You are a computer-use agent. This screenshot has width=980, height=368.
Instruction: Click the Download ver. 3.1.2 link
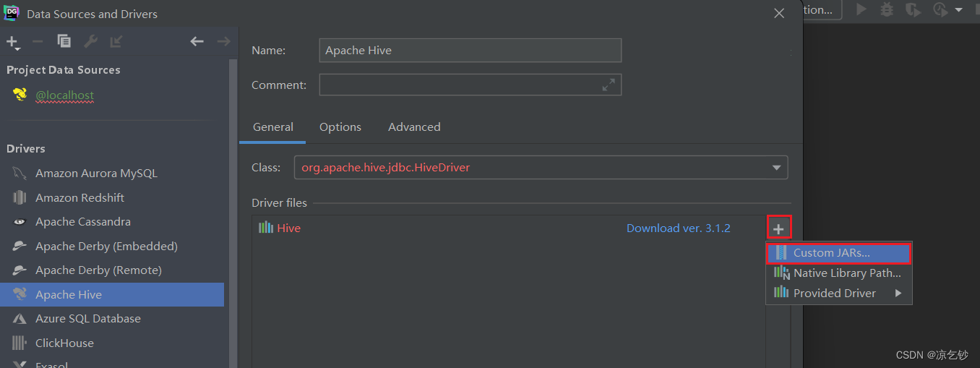(x=679, y=228)
